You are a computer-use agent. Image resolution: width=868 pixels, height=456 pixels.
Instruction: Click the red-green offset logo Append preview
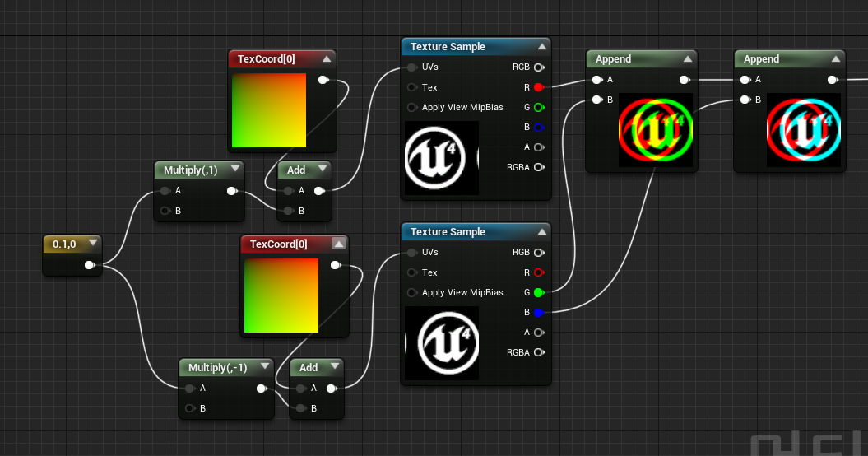click(x=656, y=130)
